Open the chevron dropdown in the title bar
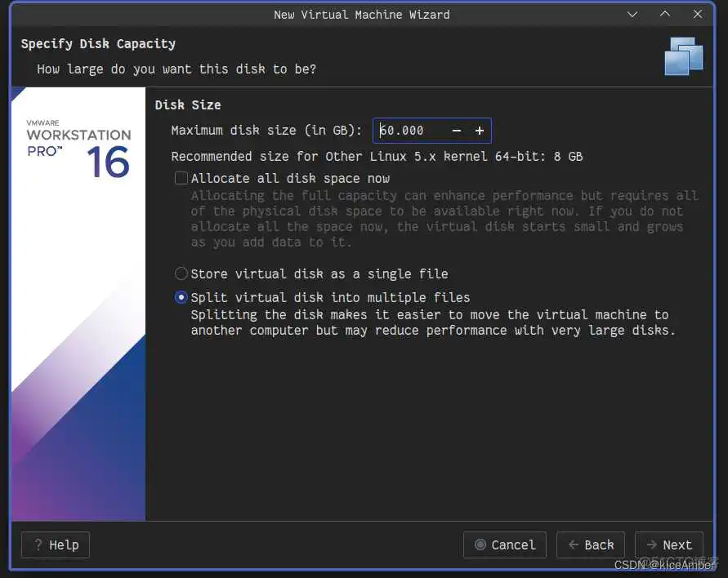 coord(632,14)
